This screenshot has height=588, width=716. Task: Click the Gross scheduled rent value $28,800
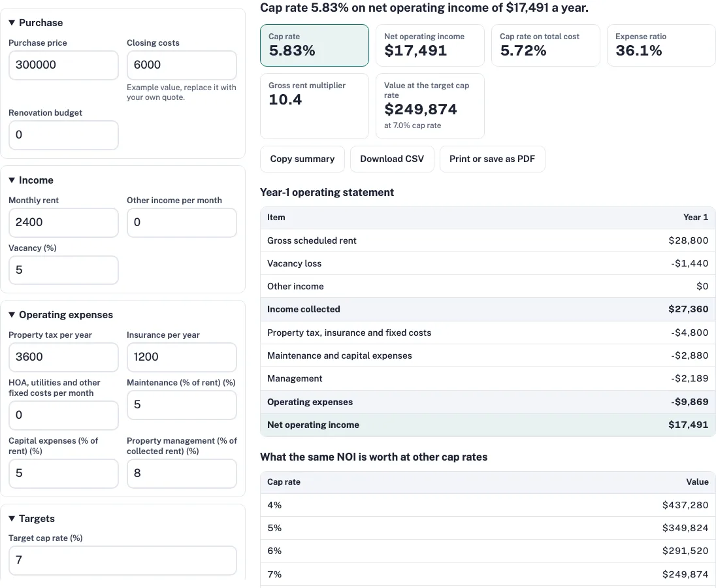point(688,240)
